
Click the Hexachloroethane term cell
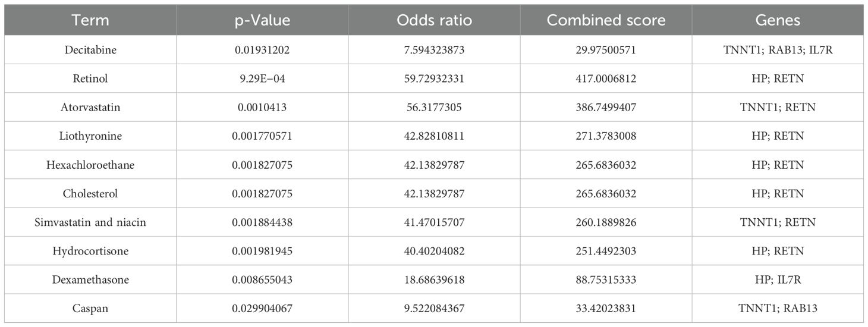pyautogui.click(x=90, y=165)
